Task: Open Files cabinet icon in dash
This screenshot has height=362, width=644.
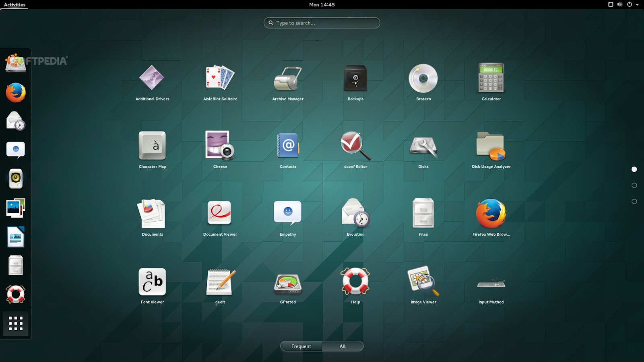Action: 16,265
